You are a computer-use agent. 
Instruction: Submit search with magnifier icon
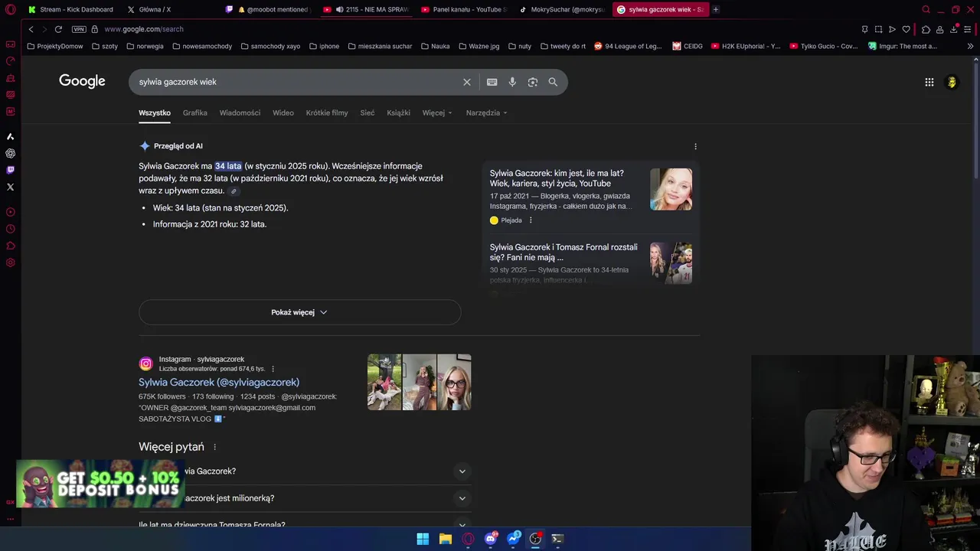click(553, 82)
